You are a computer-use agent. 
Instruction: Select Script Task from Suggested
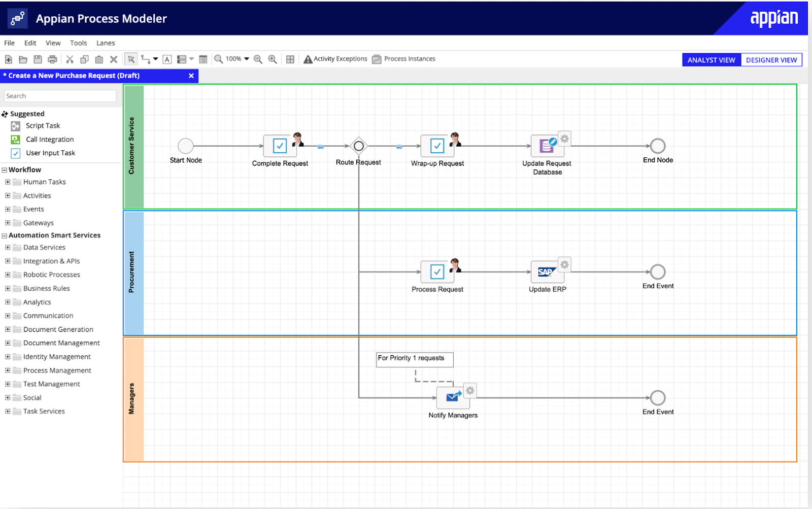coord(36,126)
